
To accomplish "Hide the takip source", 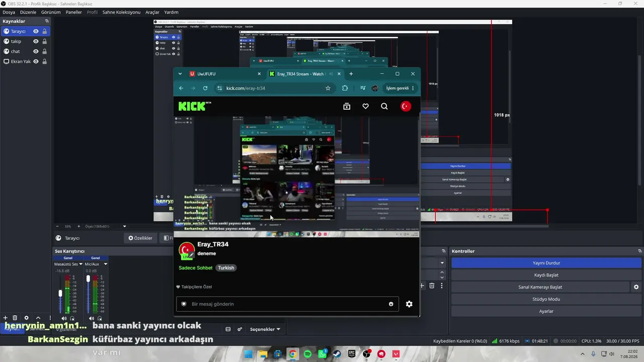I will [36, 41].
